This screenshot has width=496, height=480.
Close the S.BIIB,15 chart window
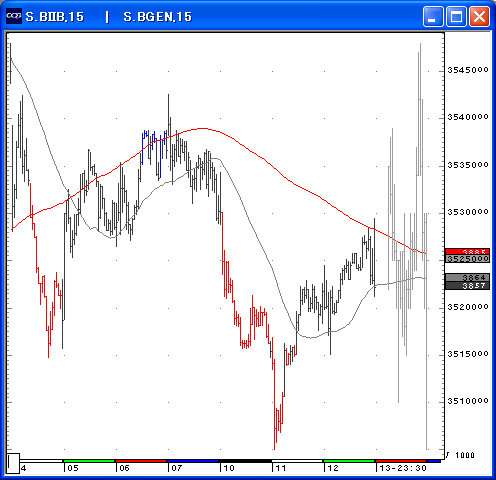pos(479,16)
